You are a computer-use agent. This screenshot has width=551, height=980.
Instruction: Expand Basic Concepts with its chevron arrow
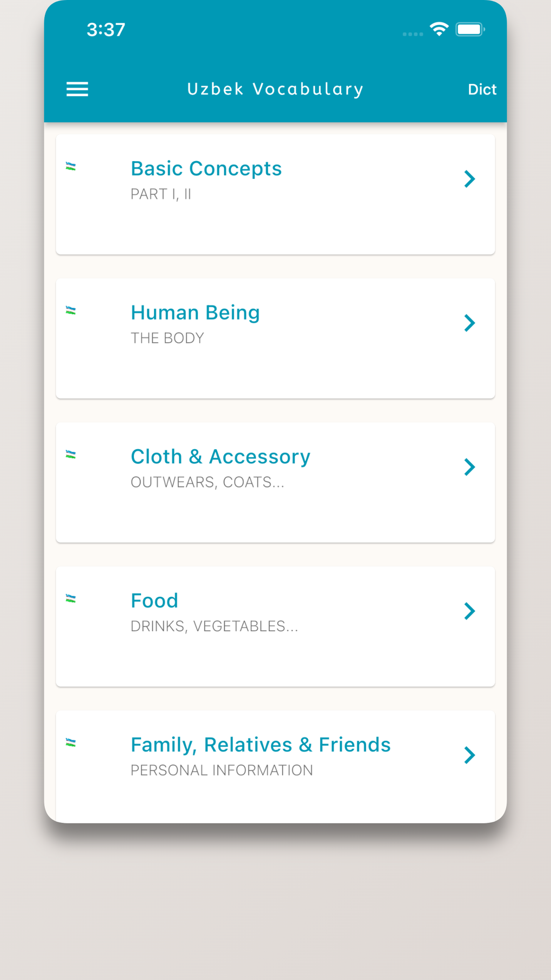(469, 179)
